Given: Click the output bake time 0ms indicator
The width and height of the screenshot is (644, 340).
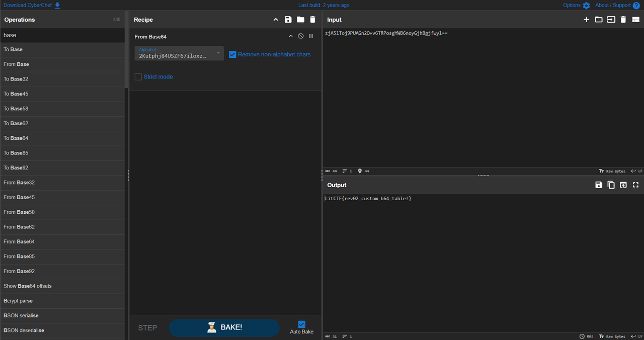Looking at the screenshot, I should 587,336.
